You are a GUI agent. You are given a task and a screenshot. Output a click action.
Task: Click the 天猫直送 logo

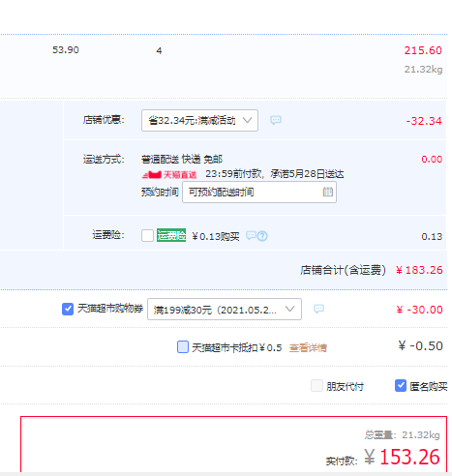click(169, 175)
